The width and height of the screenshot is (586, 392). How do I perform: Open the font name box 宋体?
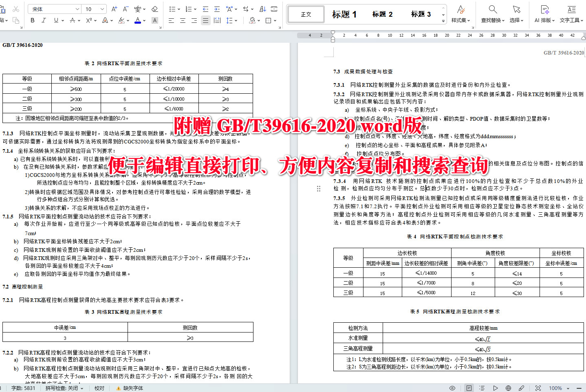tap(54, 9)
